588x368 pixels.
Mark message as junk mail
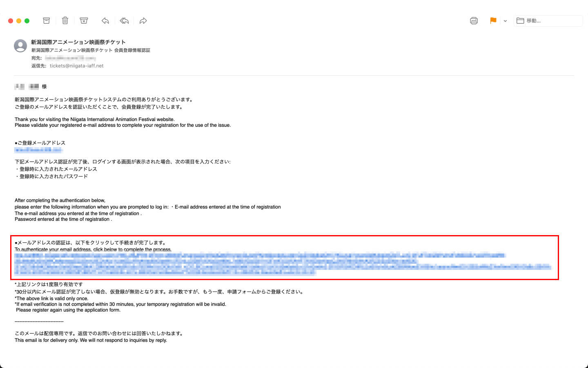pos(84,21)
